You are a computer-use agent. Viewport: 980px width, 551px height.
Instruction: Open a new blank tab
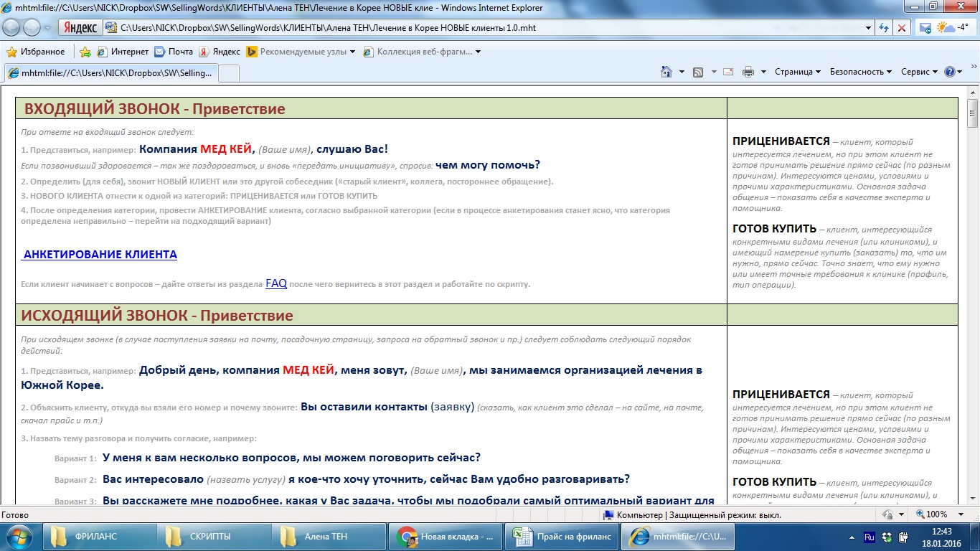[228, 73]
